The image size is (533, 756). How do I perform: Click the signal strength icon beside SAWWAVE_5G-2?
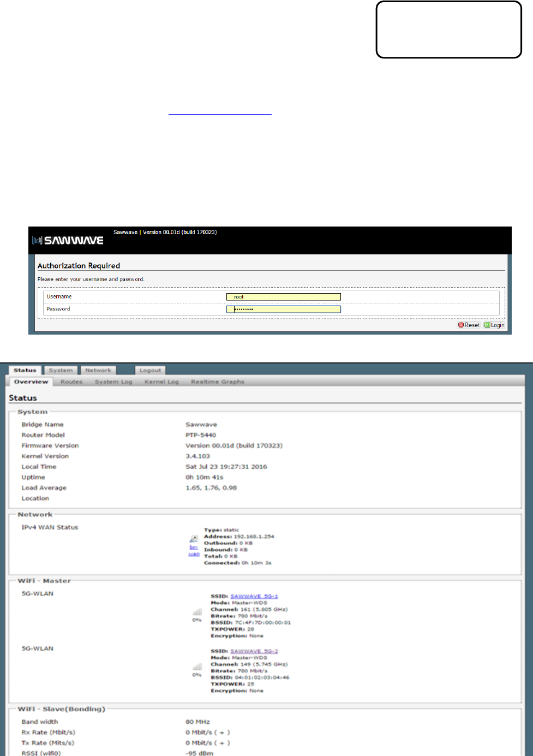coord(197,667)
